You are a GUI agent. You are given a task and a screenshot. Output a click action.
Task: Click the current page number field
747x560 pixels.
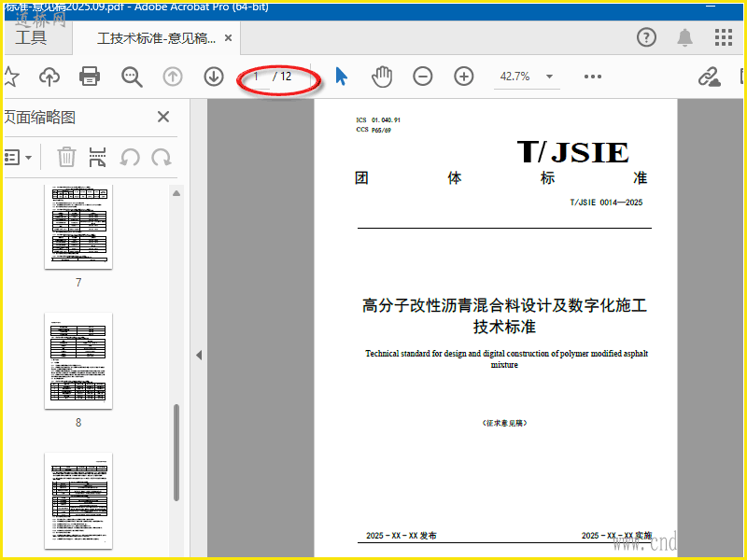[x=257, y=77]
